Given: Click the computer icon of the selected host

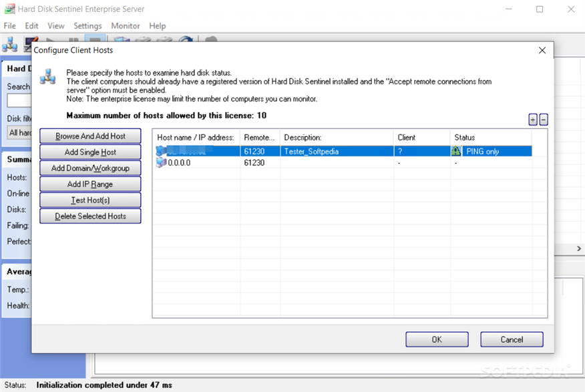Looking at the screenshot, I should pos(161,151).
